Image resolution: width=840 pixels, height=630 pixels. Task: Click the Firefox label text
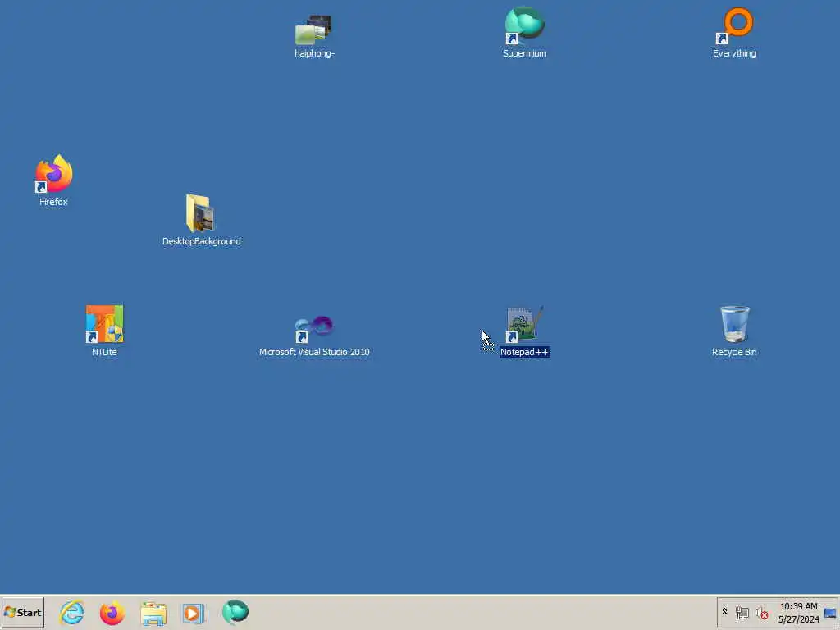(x=53, y=202)
